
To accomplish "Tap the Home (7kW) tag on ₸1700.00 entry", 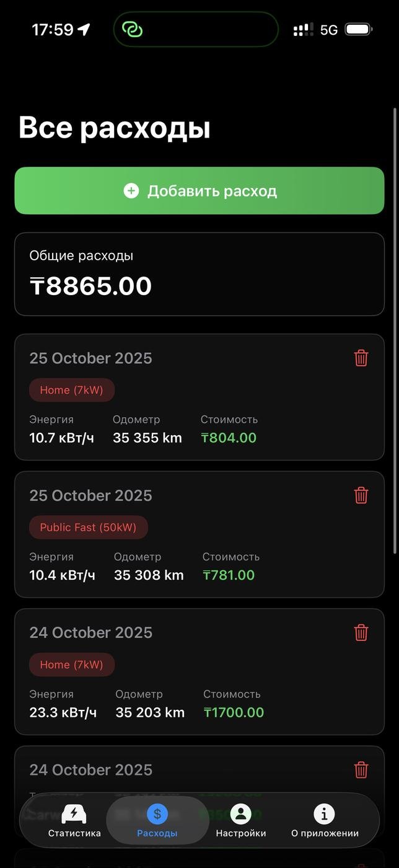I will 72,665.
